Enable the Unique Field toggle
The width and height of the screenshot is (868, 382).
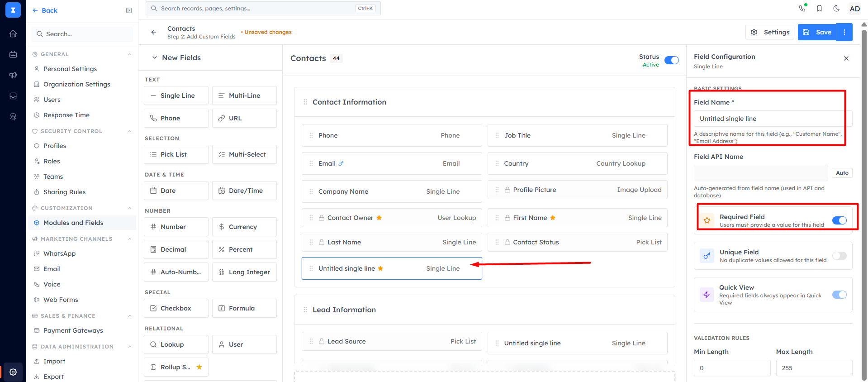[x=840, y=256]
